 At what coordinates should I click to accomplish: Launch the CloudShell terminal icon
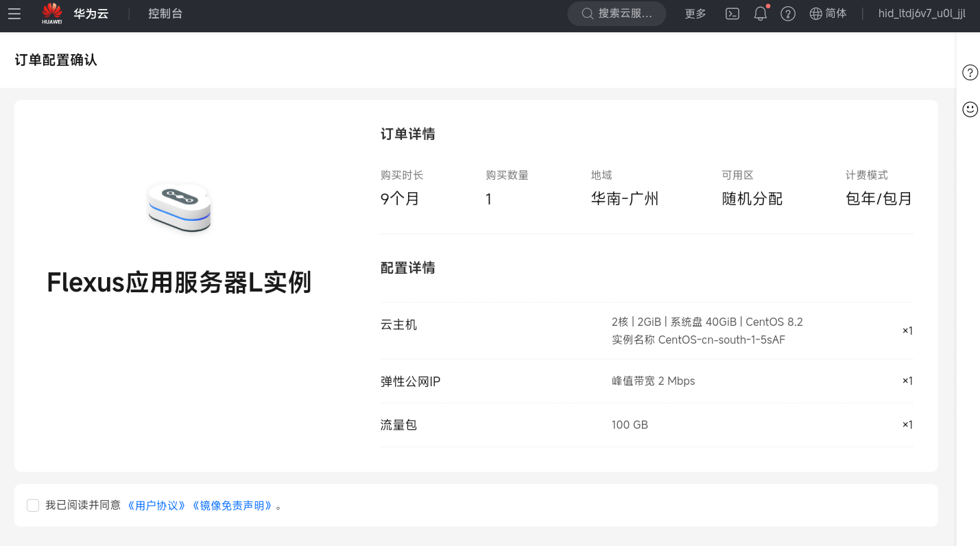(732, 14)
